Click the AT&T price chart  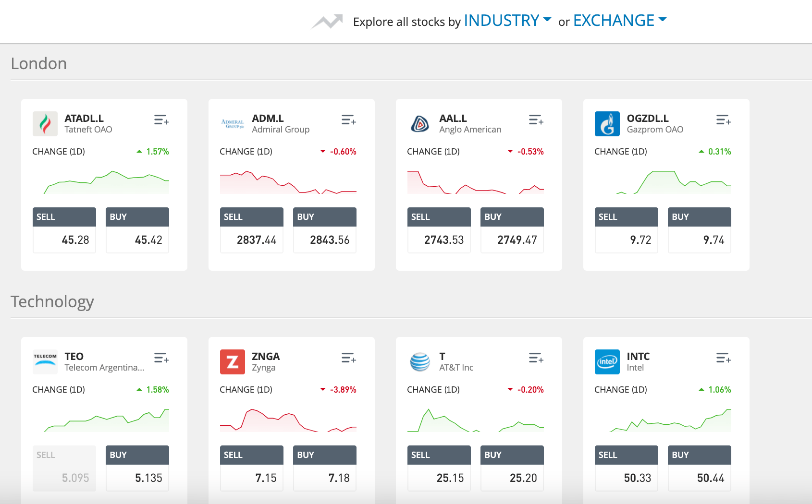476,420
